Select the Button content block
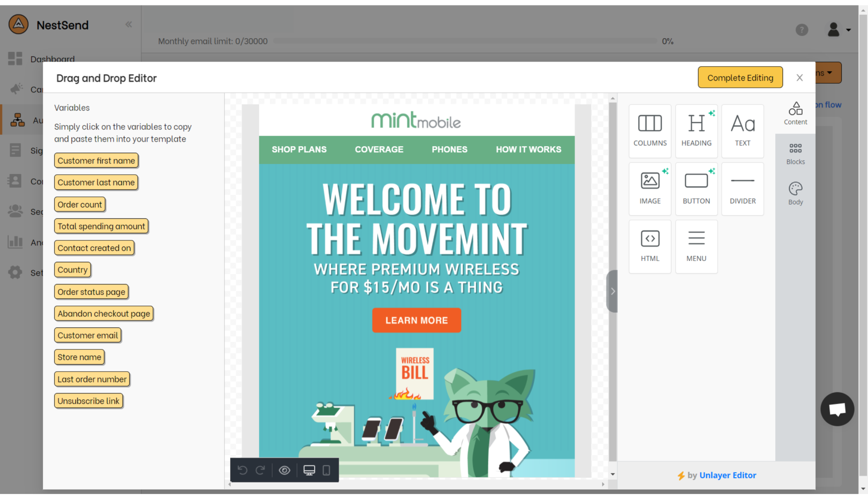 coord(696,188)
